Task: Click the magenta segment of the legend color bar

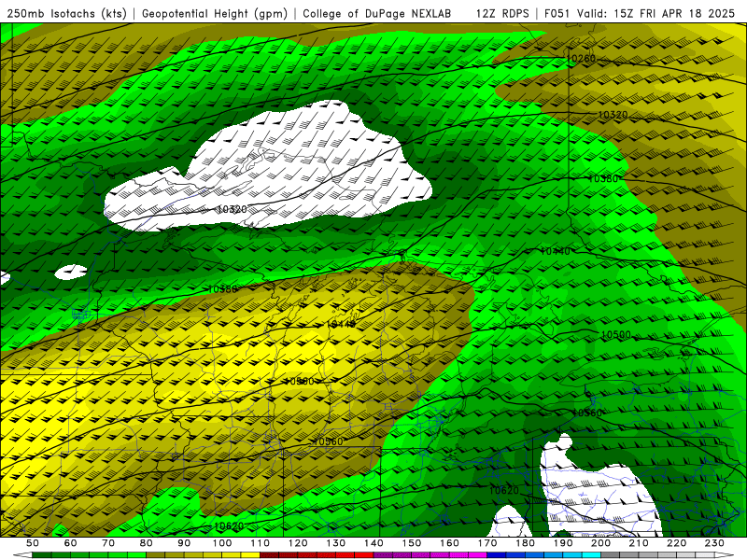Action: click(x=477, y=555)
